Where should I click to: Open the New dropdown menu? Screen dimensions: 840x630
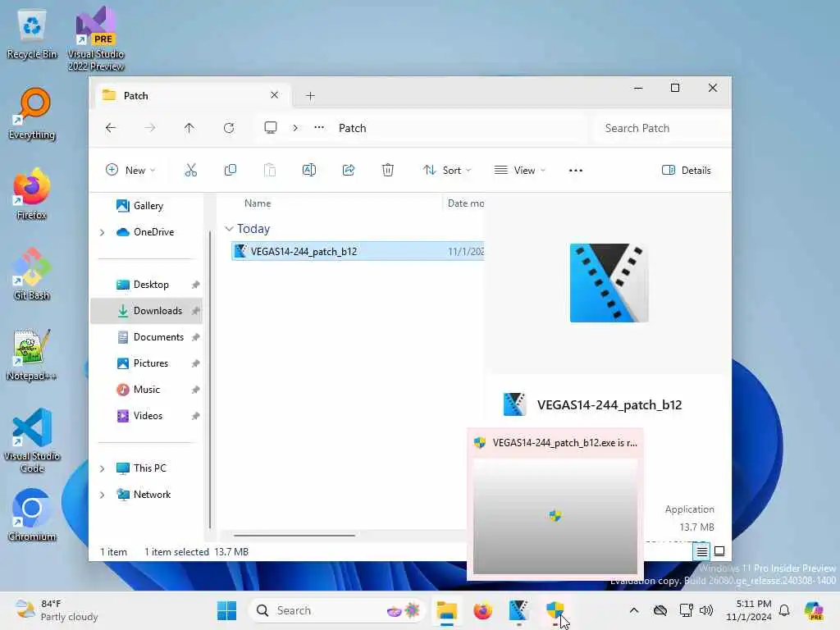pos(130,171)
